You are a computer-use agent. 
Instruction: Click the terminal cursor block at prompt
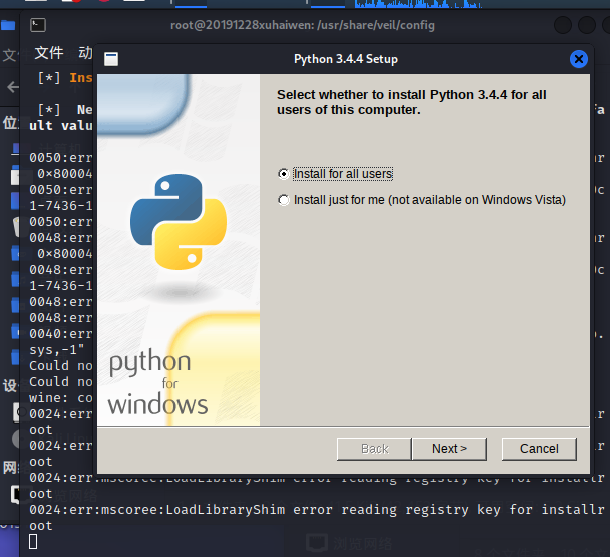33,541
